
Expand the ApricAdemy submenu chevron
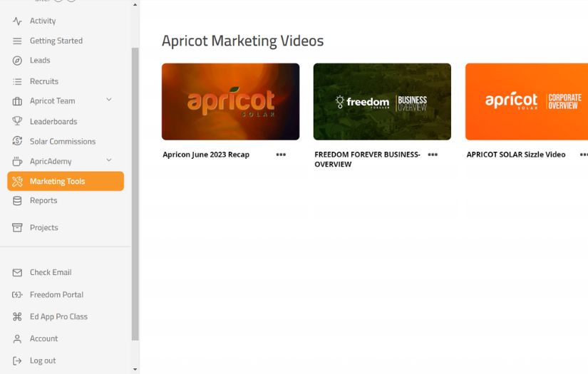click(x=109, y=160)
